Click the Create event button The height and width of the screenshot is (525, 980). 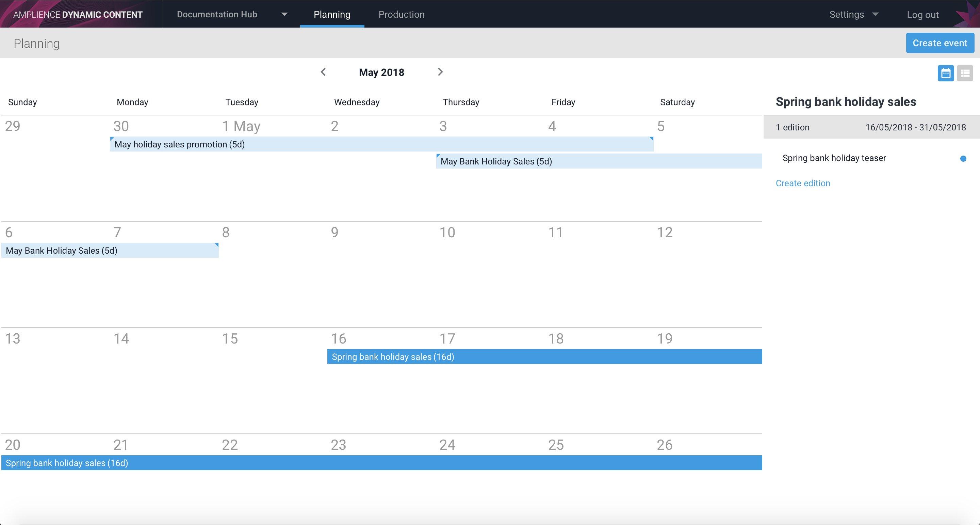tap(940, 43)
